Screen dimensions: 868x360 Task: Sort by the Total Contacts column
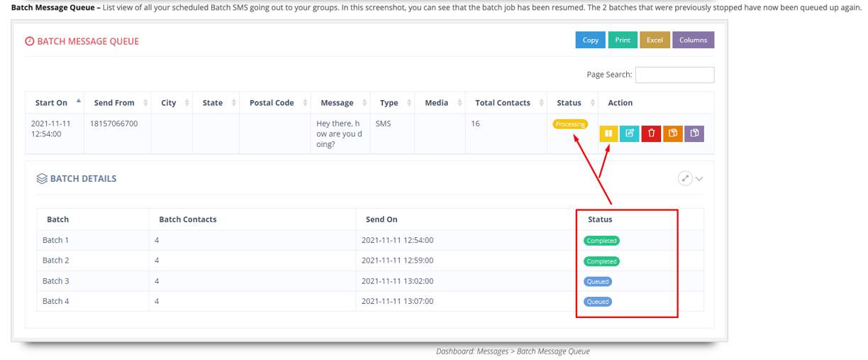pyautogui.click(x=506, y=102)
